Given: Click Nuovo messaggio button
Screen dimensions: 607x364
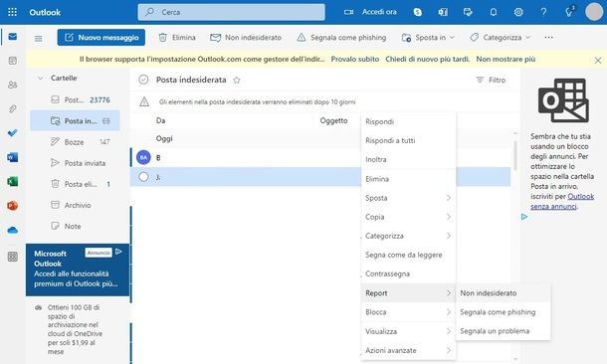Looking at the screenshot, I should pyautogui.click(x=101, y=38).
